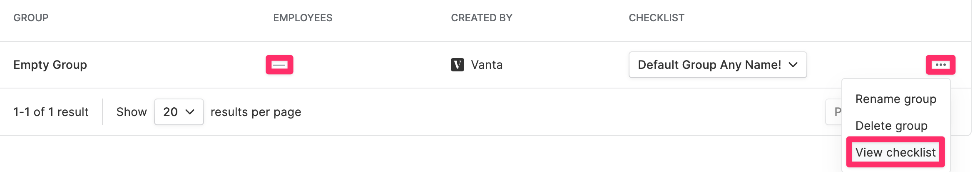The height and width of the screenshot is (172, 980).
Task: Select the View checklist menu entry
Action: [x=895, y=152]
